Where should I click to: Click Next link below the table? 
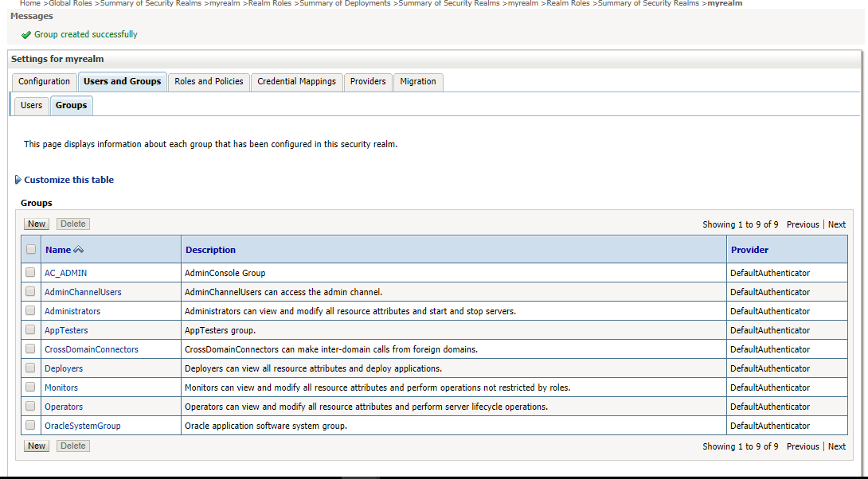coord(836,446)
